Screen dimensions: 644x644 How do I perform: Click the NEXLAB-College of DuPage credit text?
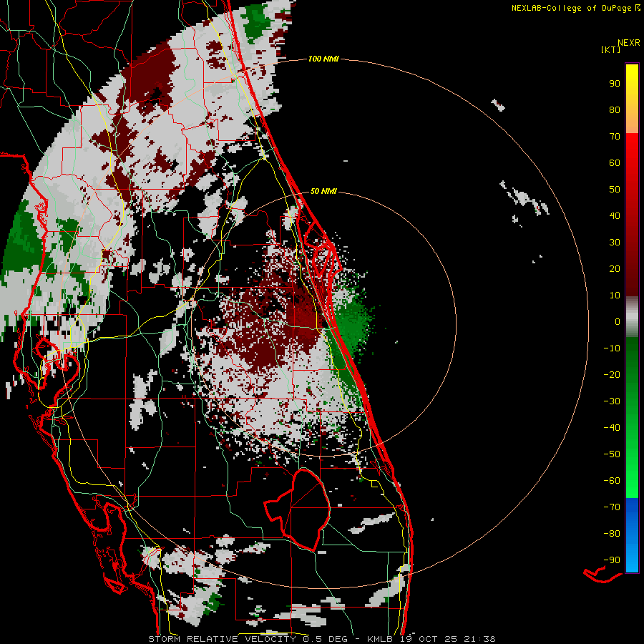[x=576, y=8]
